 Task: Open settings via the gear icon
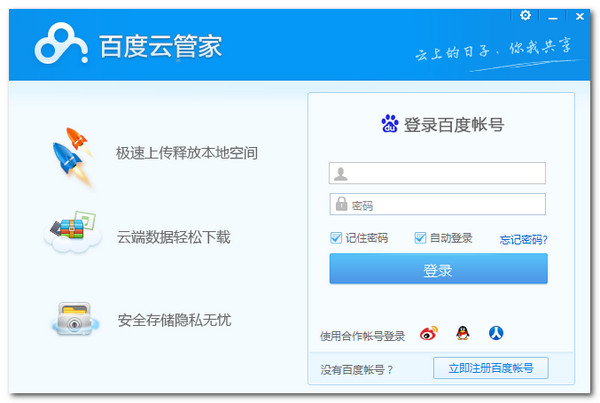click(525, 15)
